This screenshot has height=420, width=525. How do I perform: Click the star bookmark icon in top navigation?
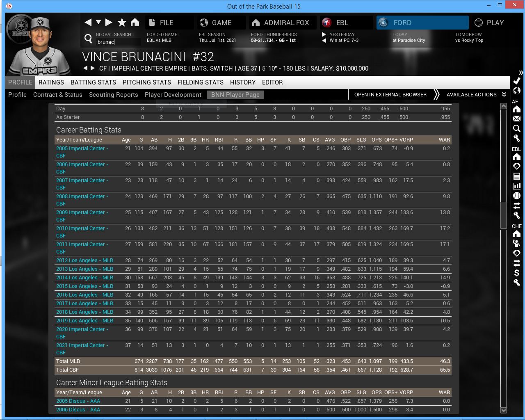coord(122,23)
